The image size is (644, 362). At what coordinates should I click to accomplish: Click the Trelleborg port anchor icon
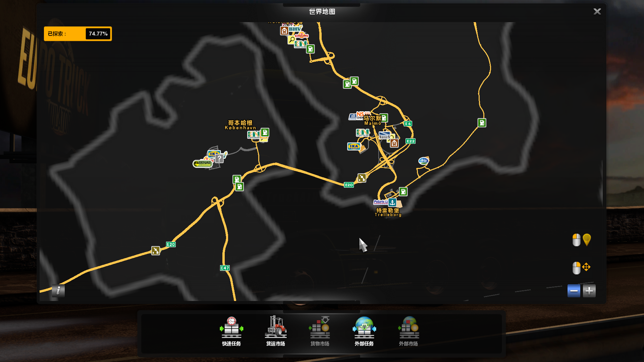(x=392, y=202)
